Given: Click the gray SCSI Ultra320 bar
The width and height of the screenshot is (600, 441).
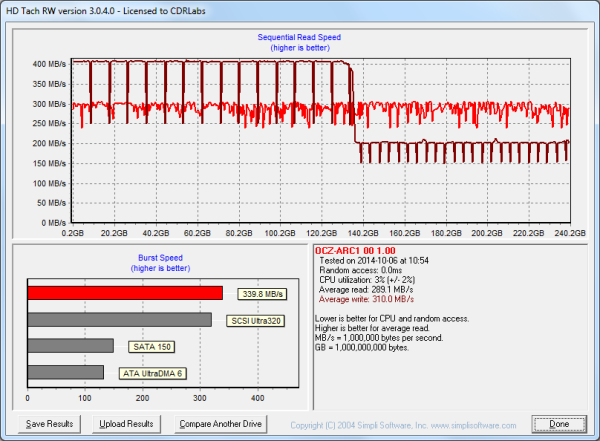Looking at the screenshot, I should pyautogui.click(x=120, y=320).
